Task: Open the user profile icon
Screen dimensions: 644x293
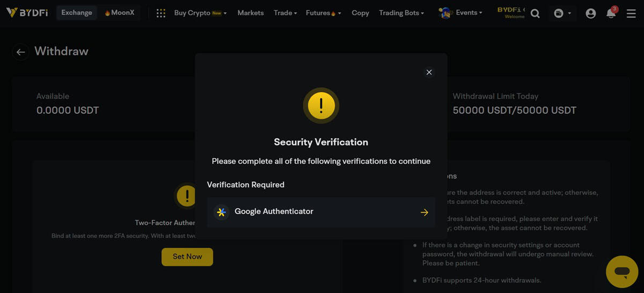Action: [591, 13]
